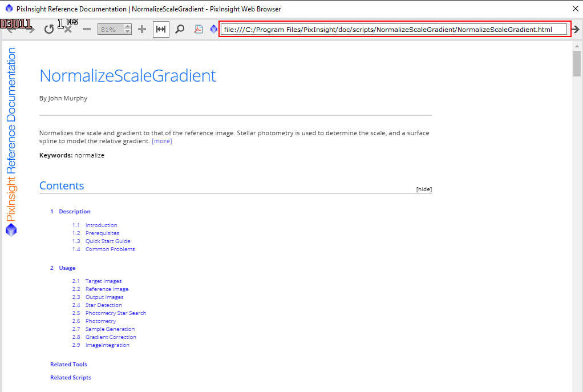Screen dimensions: 583x392
Task: Click the 'By John Murphy' author line
Action: tap(63, 99)
